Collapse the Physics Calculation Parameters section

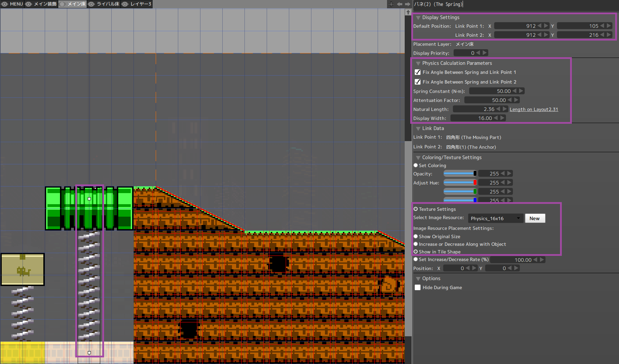[x=418, y=63]
